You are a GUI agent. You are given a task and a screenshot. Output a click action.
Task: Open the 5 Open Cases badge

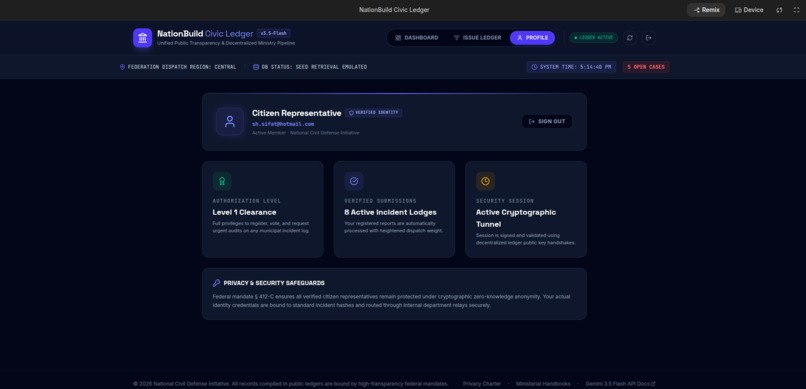coord(646,67)
